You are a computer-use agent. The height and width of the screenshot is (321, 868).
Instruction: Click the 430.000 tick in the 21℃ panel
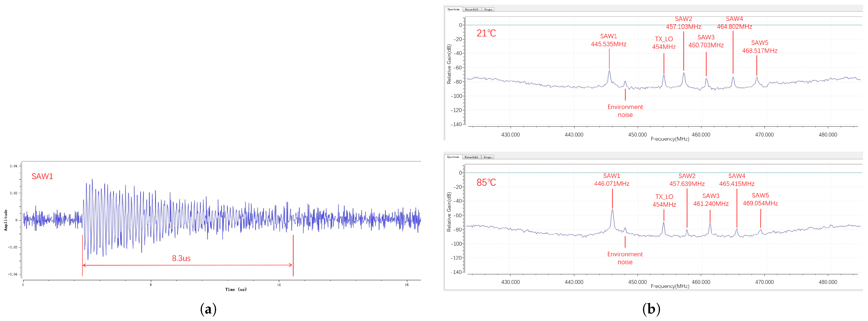[x=510, y=135]
